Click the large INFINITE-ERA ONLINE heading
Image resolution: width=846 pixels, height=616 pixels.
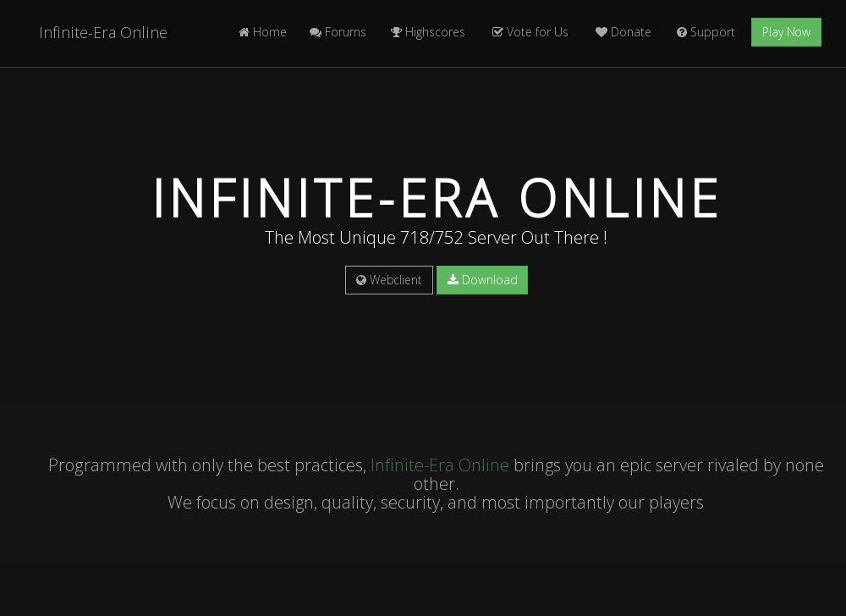pyautogui.click(x=436, y=198)
